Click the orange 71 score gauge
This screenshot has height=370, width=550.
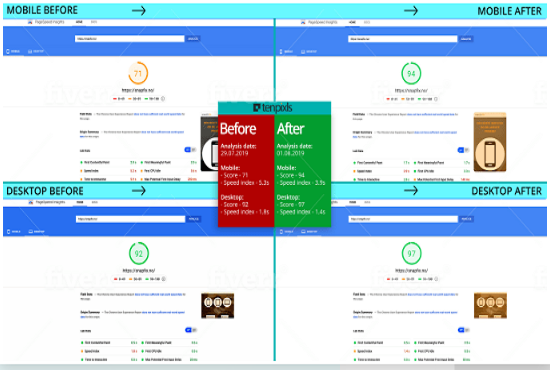pyautogui.click(x=138, y=73)
